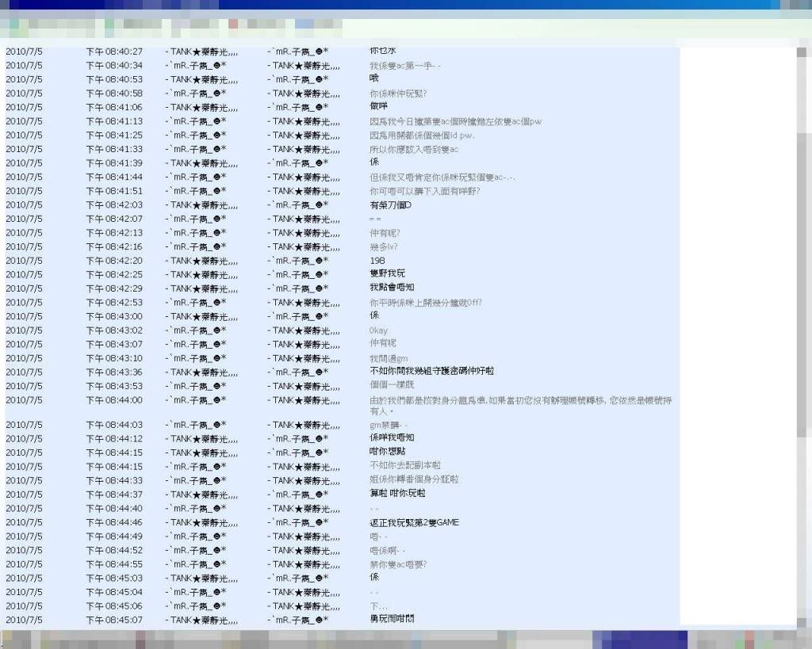Click the two-line message sent at 08:44:00
The image size is (812, 649).
pyautogui.click(x=520, y=406)
